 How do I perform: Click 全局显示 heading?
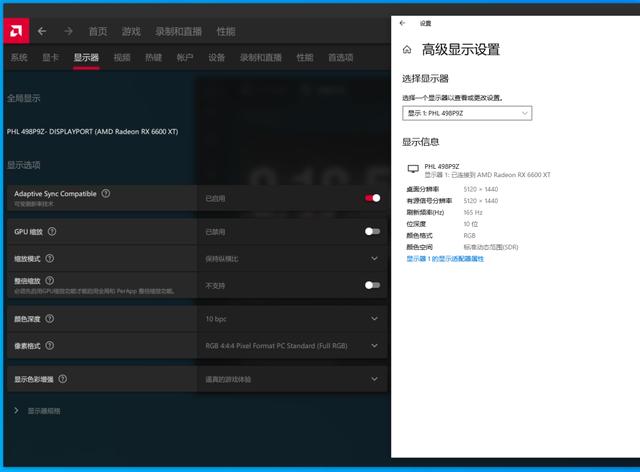(23, 98)
